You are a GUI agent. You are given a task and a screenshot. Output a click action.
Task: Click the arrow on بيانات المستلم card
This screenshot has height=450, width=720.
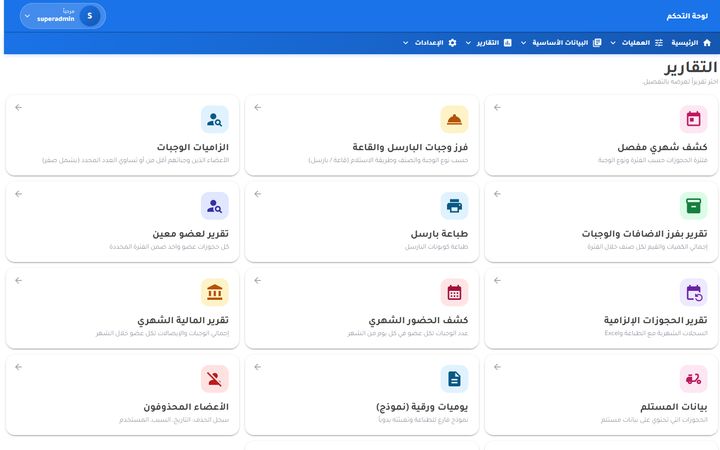tap(497, 367)
